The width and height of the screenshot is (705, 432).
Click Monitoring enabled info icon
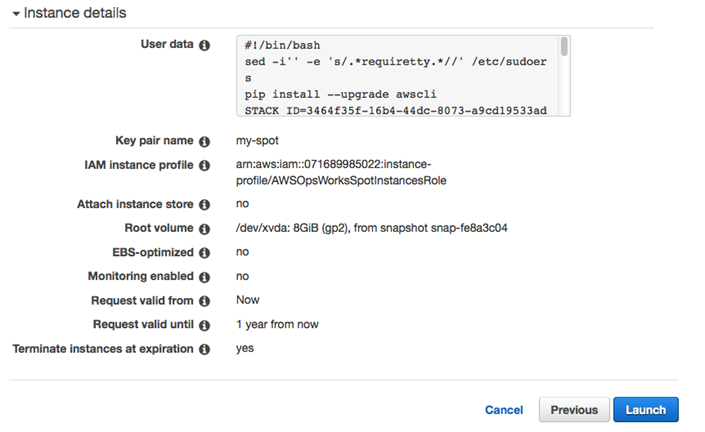(204, 277)
